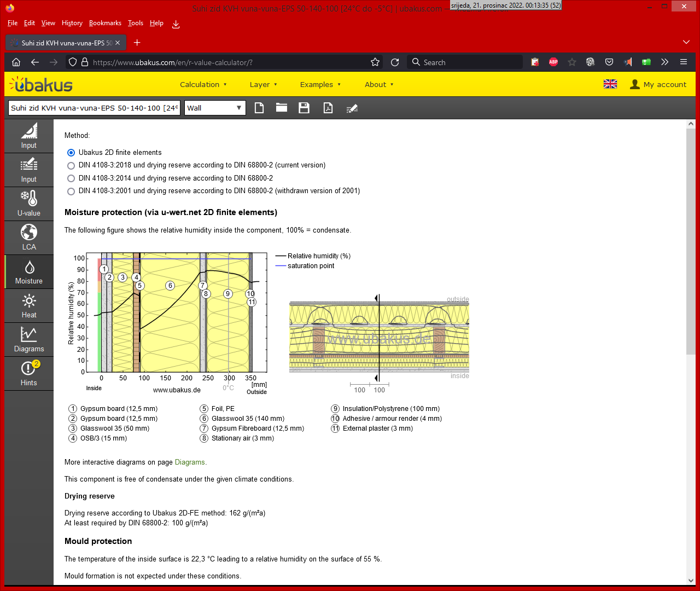The height and width of the screenshot is (591, 700).
Task: Click the Foil, PE legend entry
Action: (x=217, y=409)
